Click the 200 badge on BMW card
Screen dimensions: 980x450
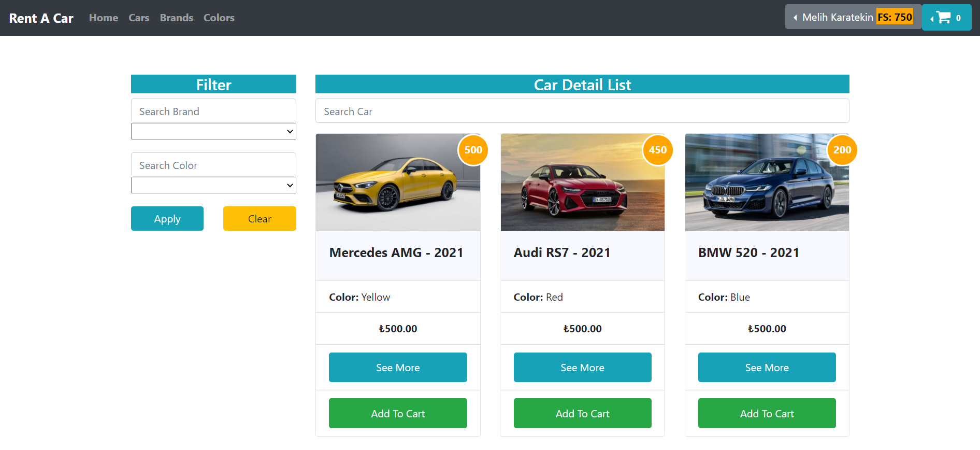pos(842,150)
